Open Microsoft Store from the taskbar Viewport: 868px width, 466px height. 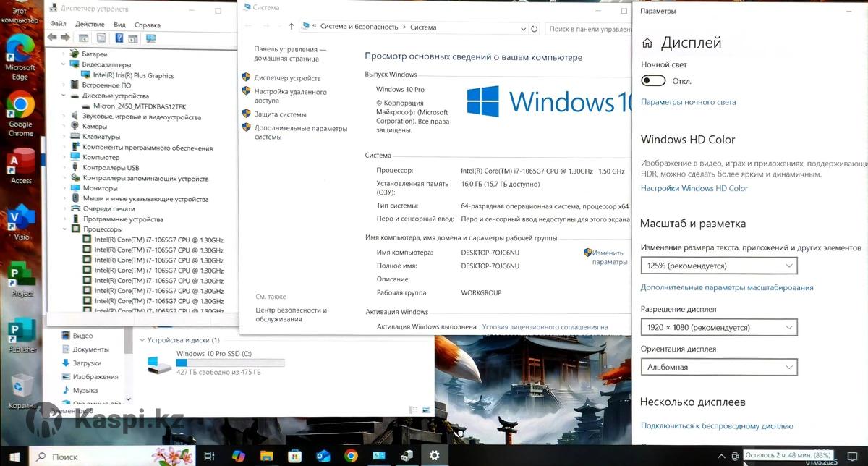[x=294, y=456]
